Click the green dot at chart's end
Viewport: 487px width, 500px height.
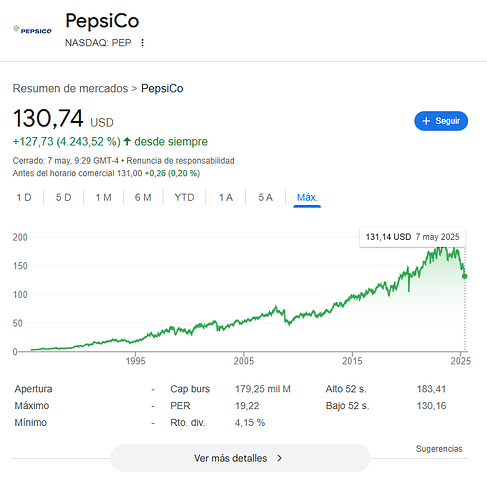coord(464,276)
